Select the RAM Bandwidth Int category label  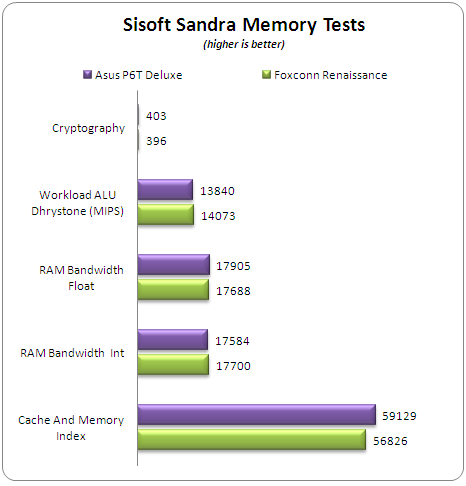point(72,353)
